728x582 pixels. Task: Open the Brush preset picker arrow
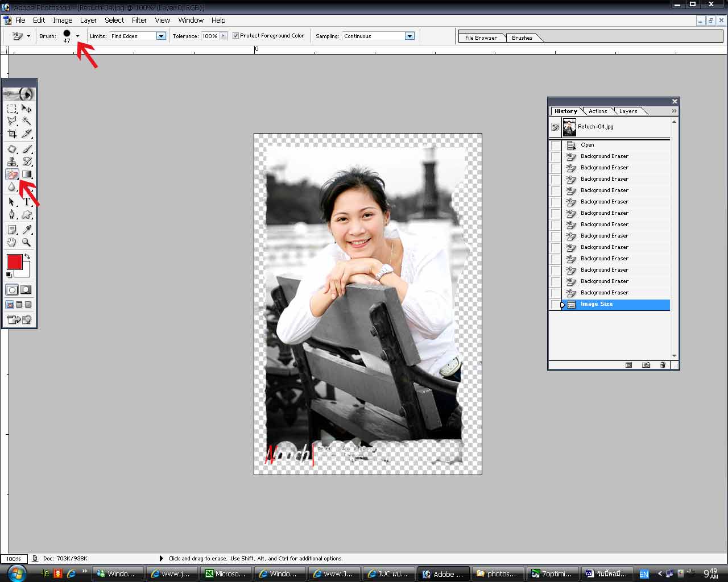coord(78,36)
